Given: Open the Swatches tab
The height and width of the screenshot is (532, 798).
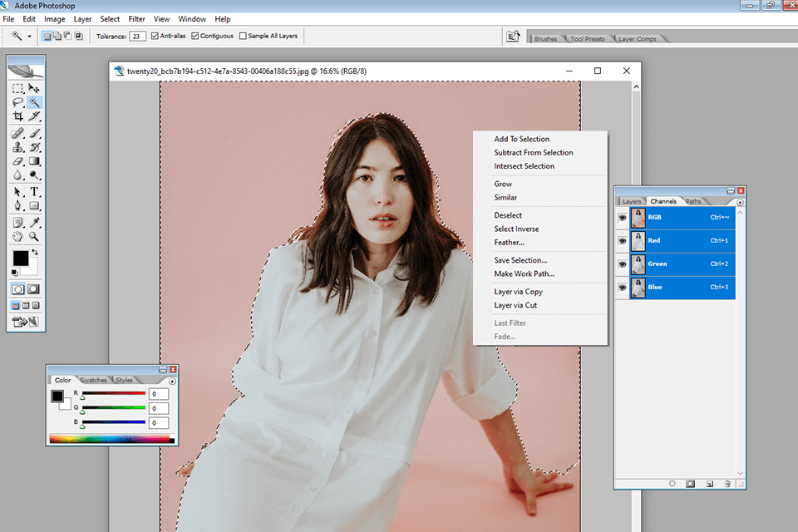Looking at the screenshot, I should [x=93, y=380].
